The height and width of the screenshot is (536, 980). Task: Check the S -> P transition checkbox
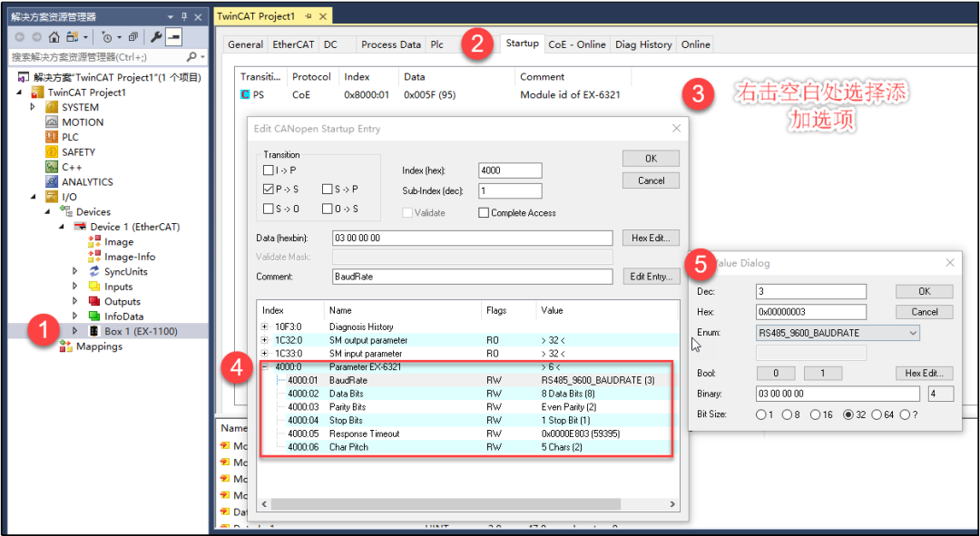tap(328, 190)
